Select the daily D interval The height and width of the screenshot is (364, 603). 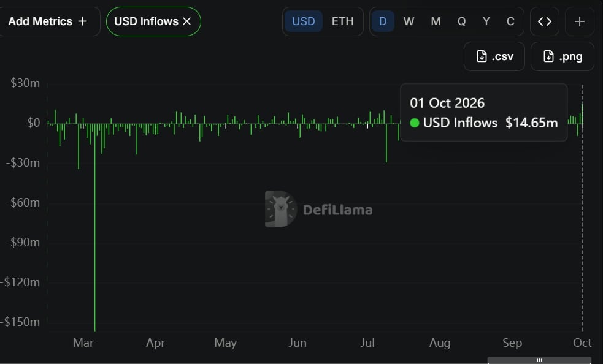383,21
